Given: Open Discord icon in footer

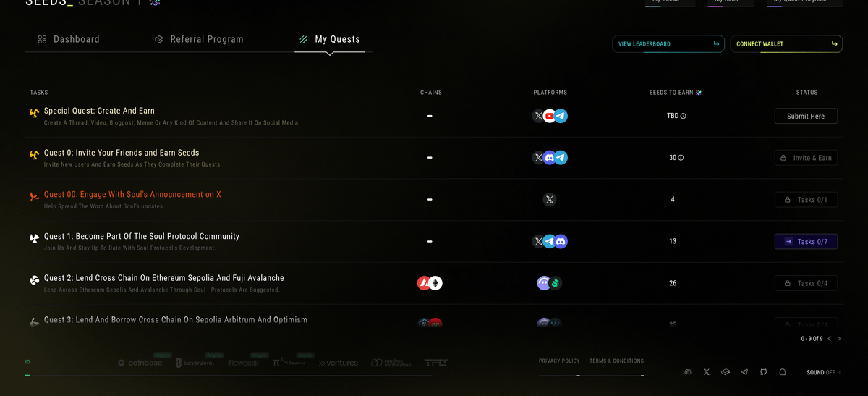Looking at the screenshot, I should coord(688,372).
